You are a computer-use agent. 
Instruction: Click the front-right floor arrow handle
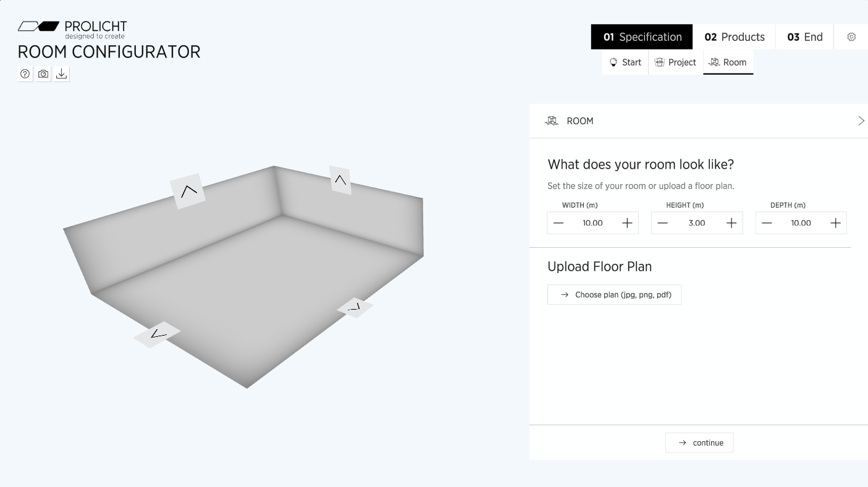click(355, 307)
